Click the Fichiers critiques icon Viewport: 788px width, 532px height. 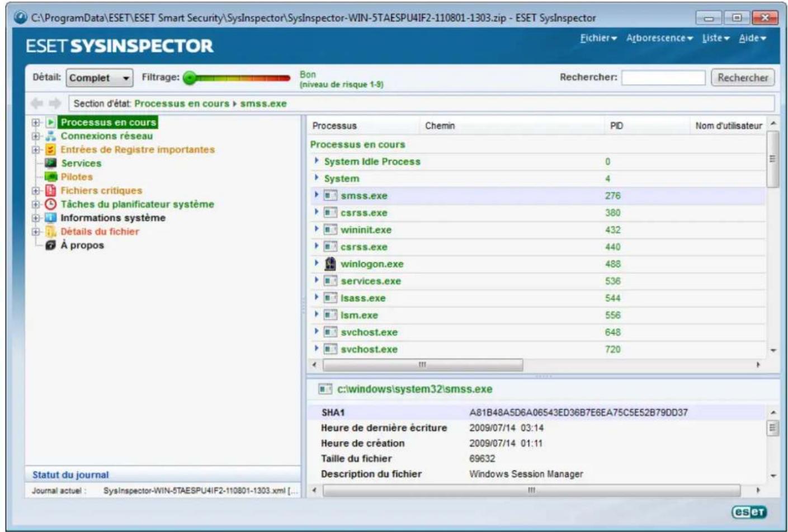tap(50, 190)
